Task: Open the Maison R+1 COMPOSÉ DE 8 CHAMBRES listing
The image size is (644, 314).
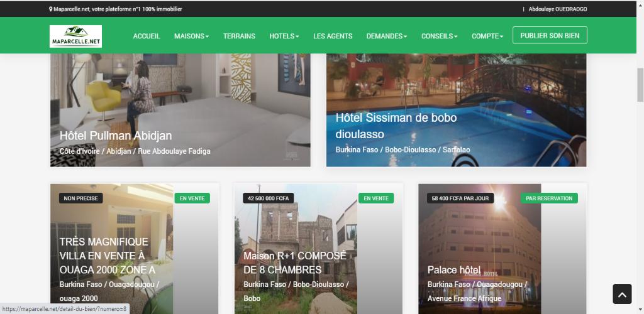Action: 295,263
